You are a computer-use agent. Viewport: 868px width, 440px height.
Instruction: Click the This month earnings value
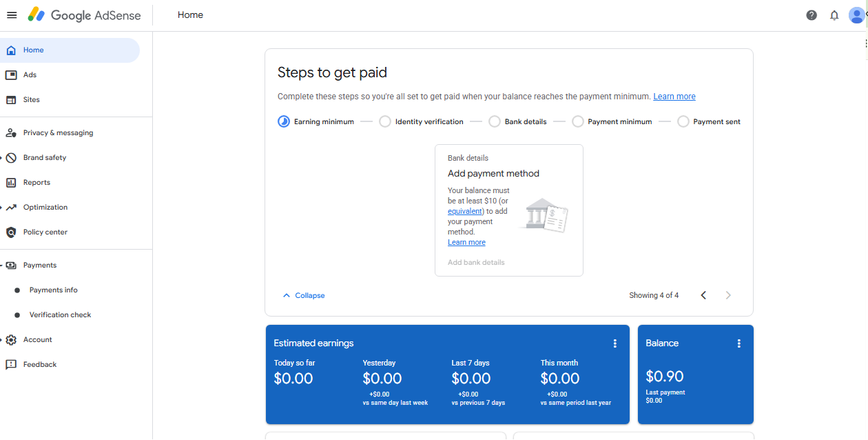560,379
